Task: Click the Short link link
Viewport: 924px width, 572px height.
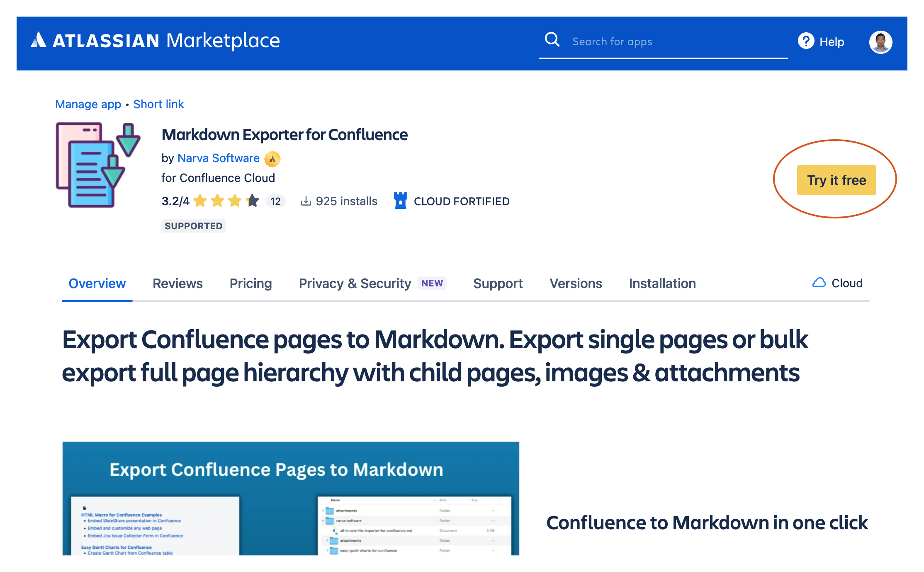Action: tap(158, 104)
